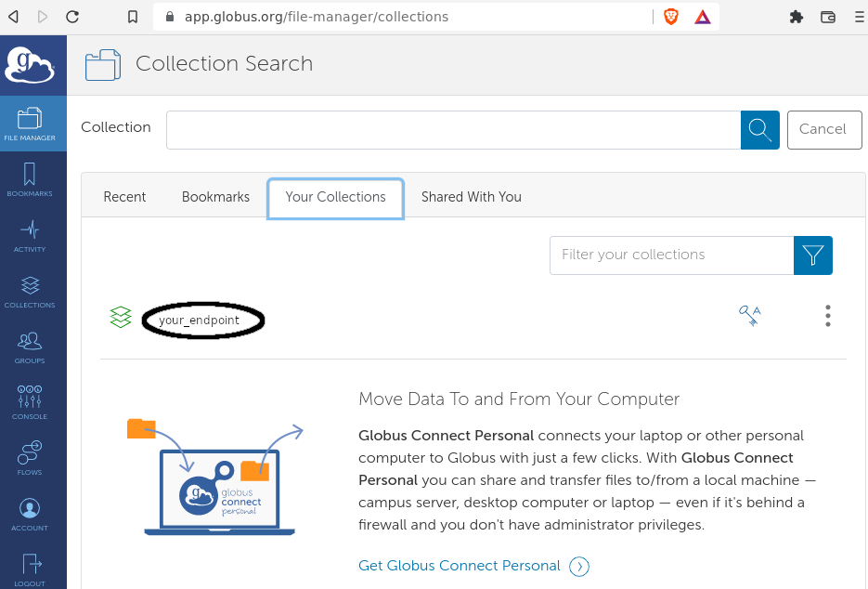Screen dimensions: 868x589
Task: Click the Get Globus Connect Personal link
Action: [473, 566]
